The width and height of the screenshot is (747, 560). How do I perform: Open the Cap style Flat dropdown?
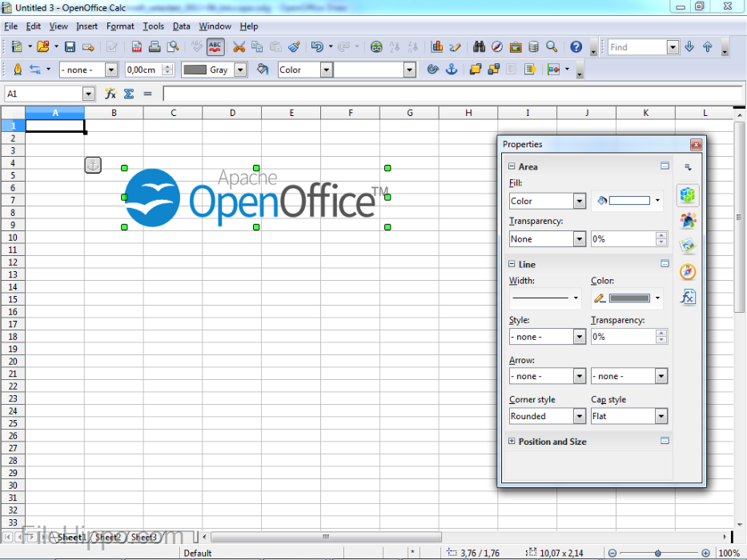coord(661,416)
